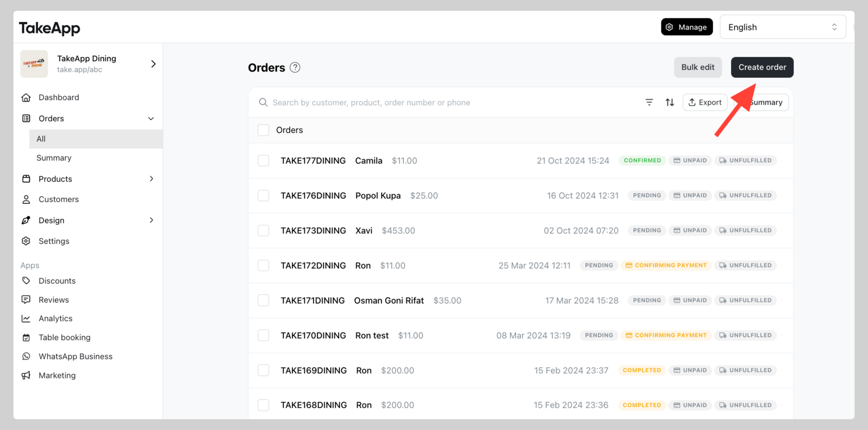Click the PENDING badge on TAKE176DINING
Screen dimensions: 868x430
(x=647, y=195)
